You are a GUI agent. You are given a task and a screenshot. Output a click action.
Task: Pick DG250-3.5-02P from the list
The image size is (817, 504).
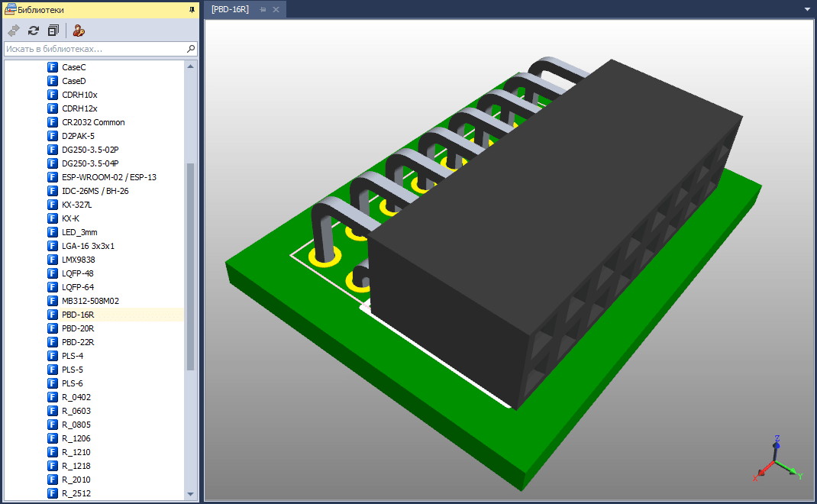tap(90, 150)
